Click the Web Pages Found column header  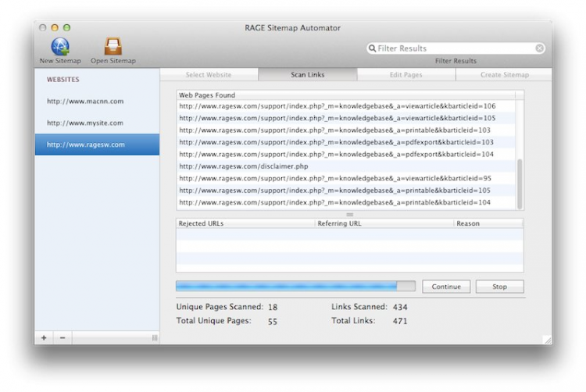345,95
